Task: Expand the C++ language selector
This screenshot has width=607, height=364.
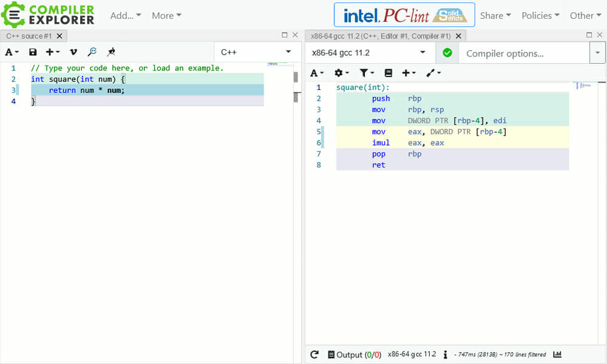Action: click(256, 52)
